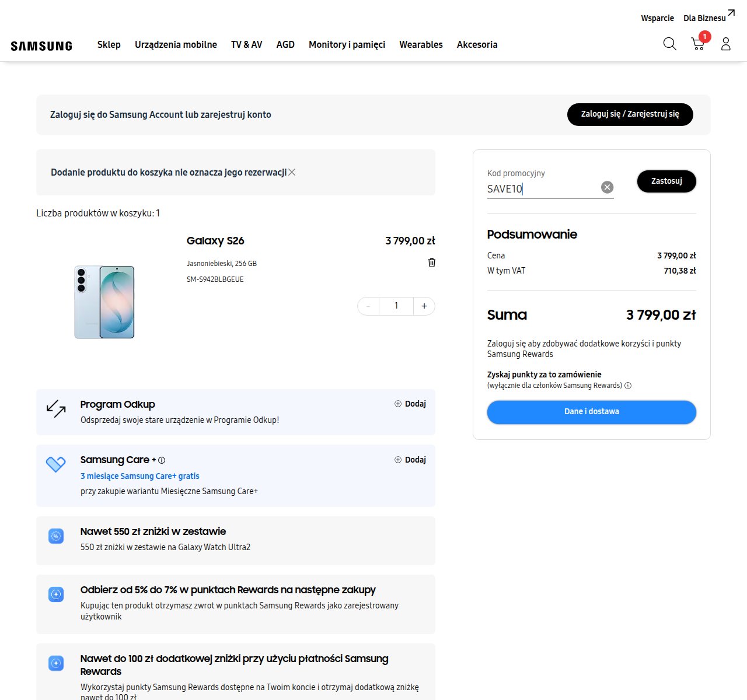Viewport: 747px width, 700px height.
Task: Click Zyskaj punkty za to zamówienie text
Action: 544,374
